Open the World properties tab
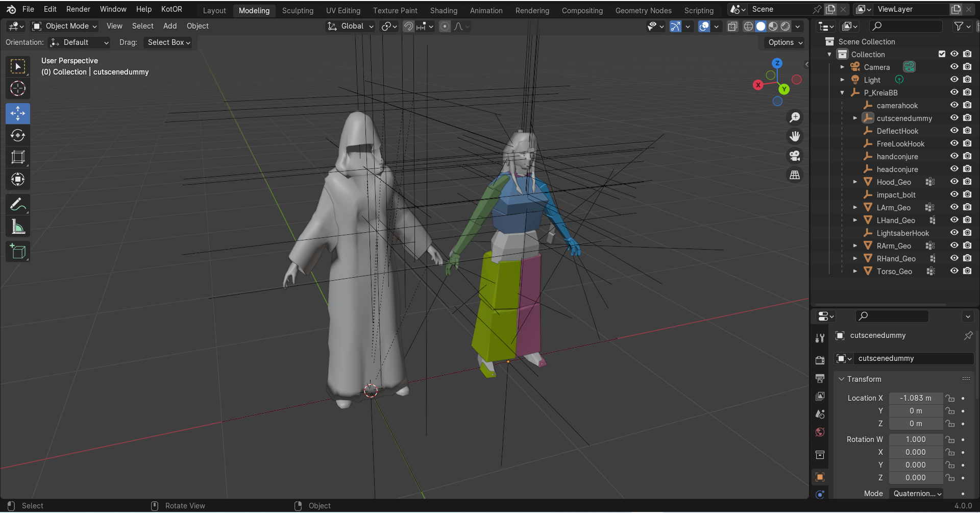 (820, 432)
